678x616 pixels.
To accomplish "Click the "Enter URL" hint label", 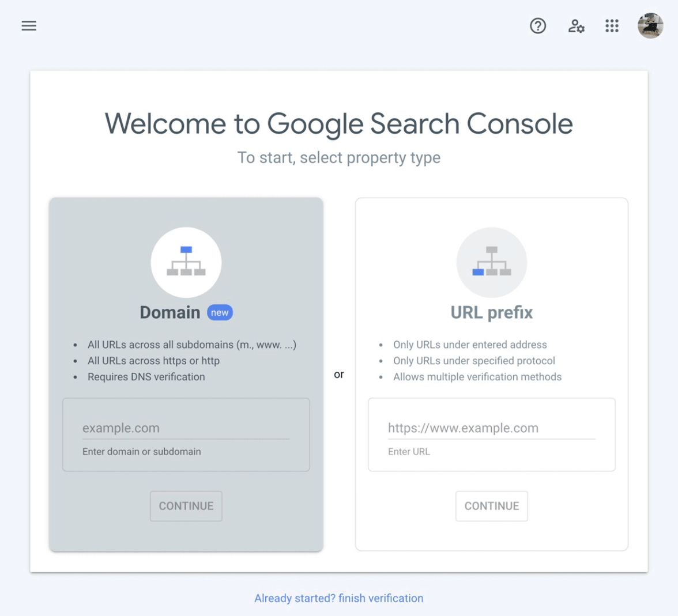I will coord(409,452).
